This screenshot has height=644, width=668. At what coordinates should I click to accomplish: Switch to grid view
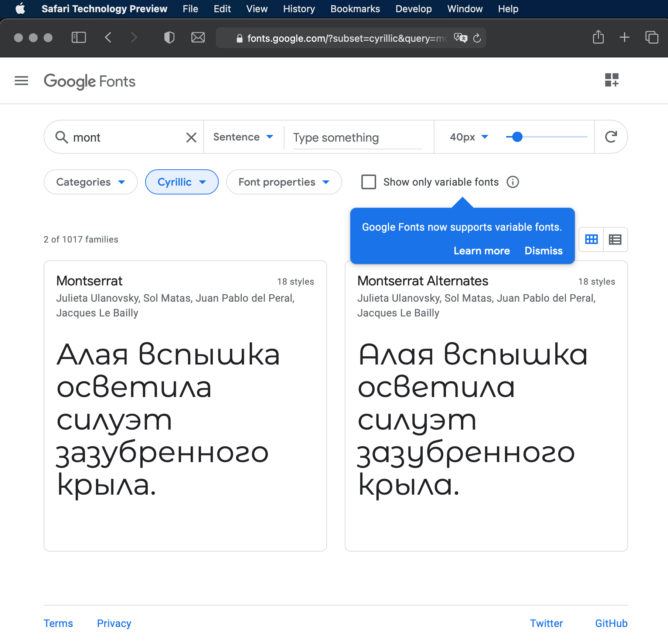click(x=591, y=240)
